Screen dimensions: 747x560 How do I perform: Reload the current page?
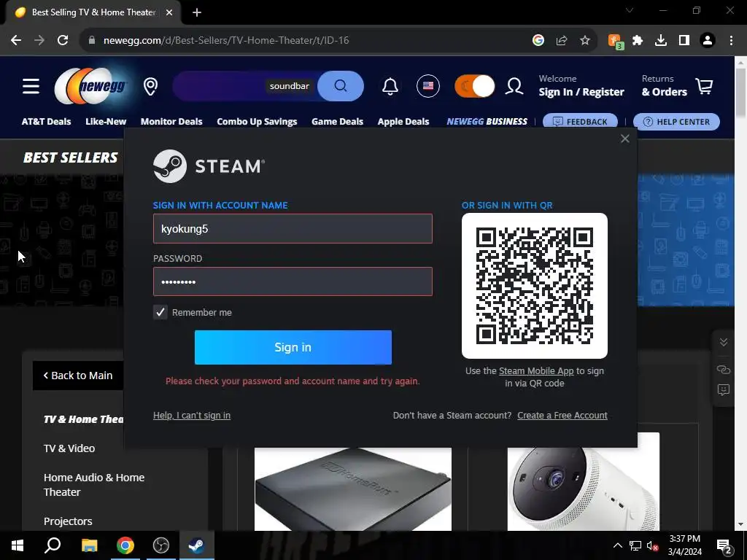pos(63,40)
